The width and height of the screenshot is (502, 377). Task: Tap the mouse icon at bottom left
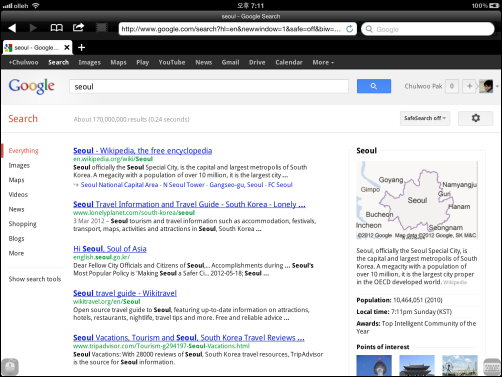(10, 367)
